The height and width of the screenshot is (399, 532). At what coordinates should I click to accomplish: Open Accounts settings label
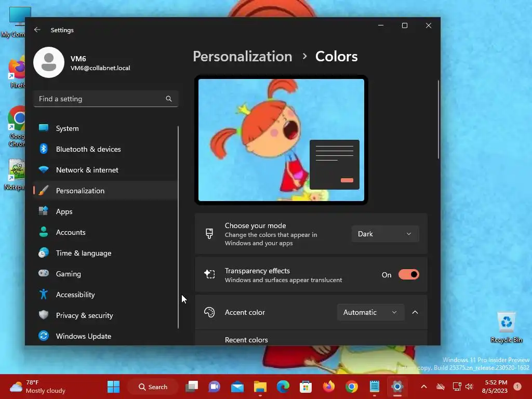(x=71, y=232)
